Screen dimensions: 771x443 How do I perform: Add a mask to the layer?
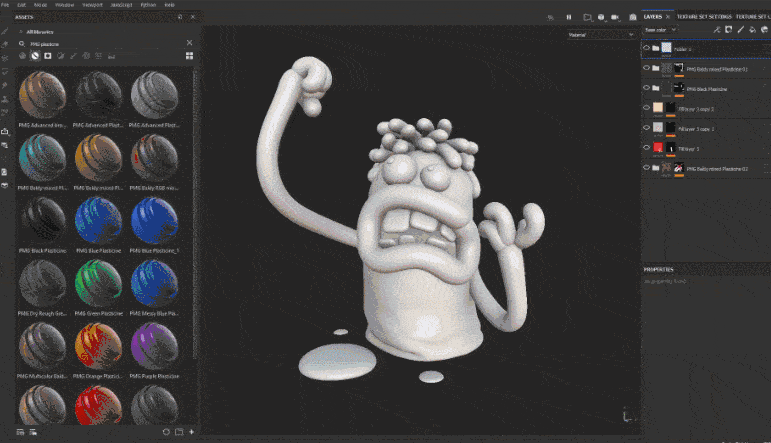coord(729,30)
